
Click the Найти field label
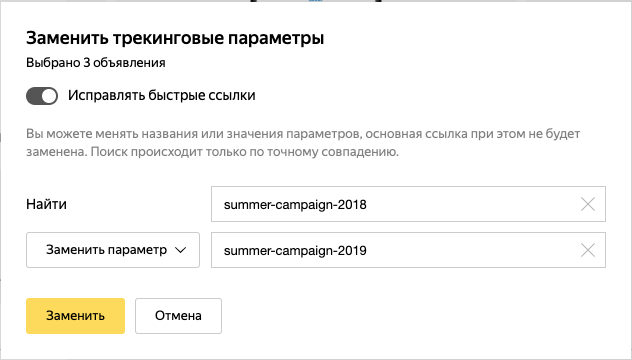point(46,204)
